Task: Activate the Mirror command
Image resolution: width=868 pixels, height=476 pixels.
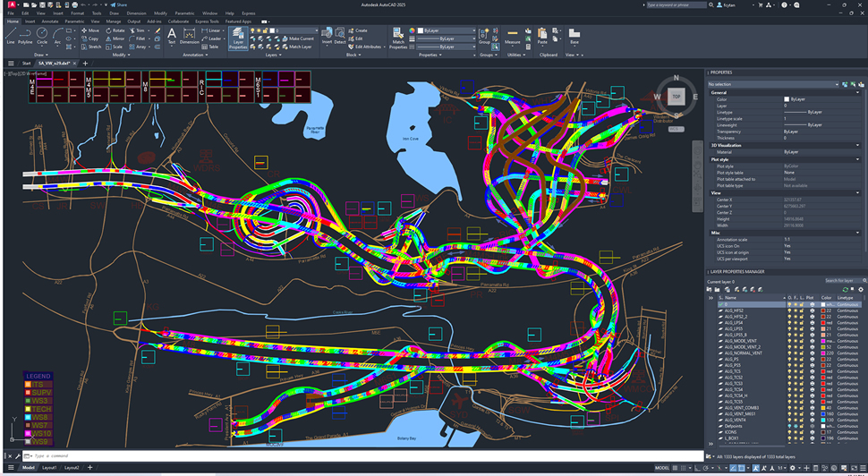Action: click(115, 38)
